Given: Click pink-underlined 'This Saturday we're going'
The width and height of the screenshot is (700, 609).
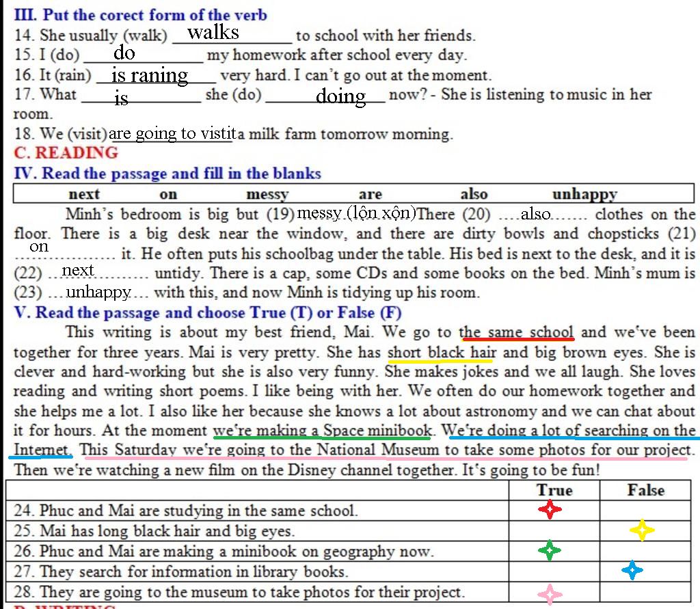Looking at the screenshot, I should pyautogui.click(x=386, y=450).
